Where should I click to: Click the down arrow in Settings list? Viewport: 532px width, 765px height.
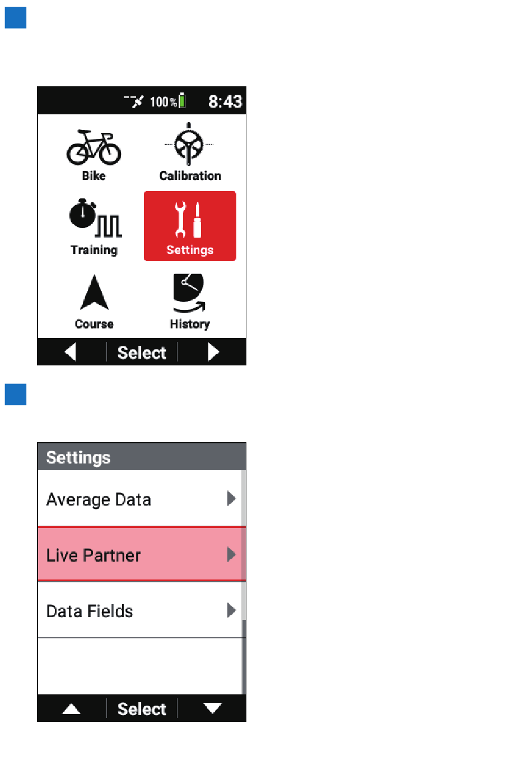click(x=212, y=708)
